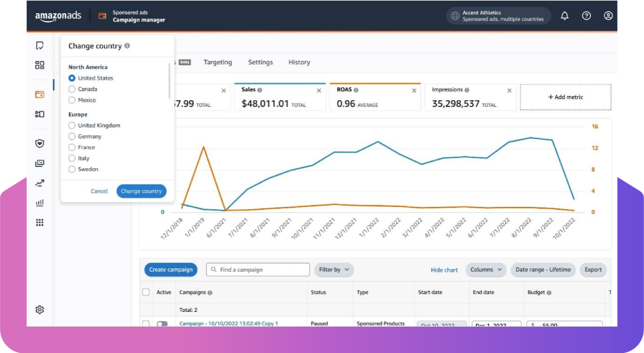Remove the Sales metric card

[318, 91]
